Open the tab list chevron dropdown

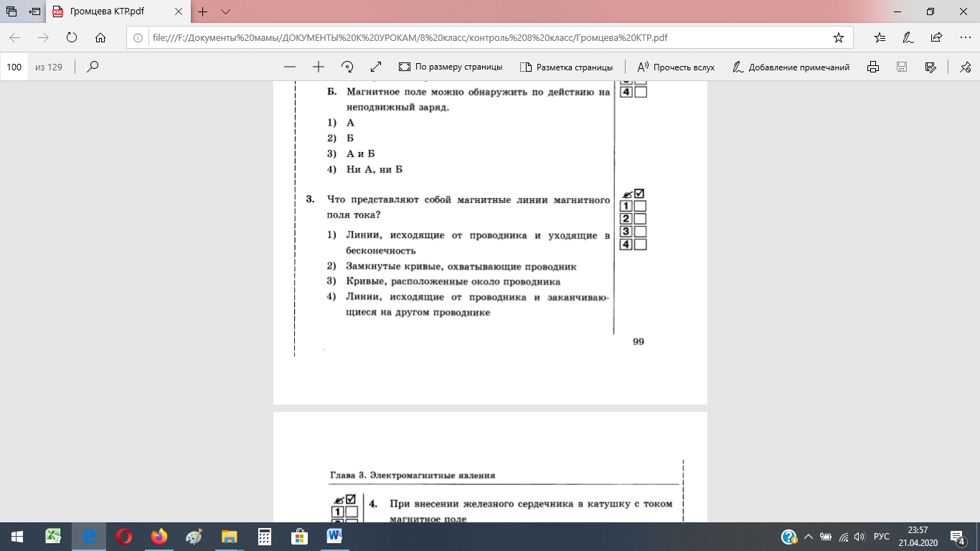coord(225,11)
